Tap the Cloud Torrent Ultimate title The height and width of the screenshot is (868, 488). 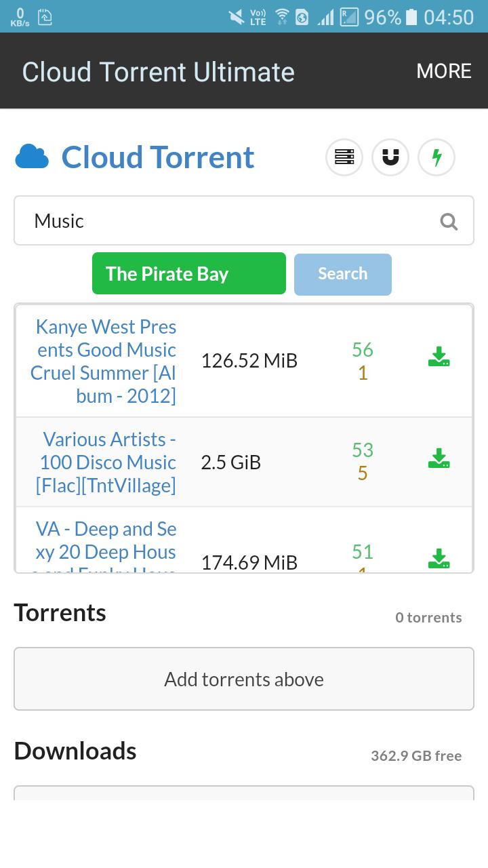[159, 72]
